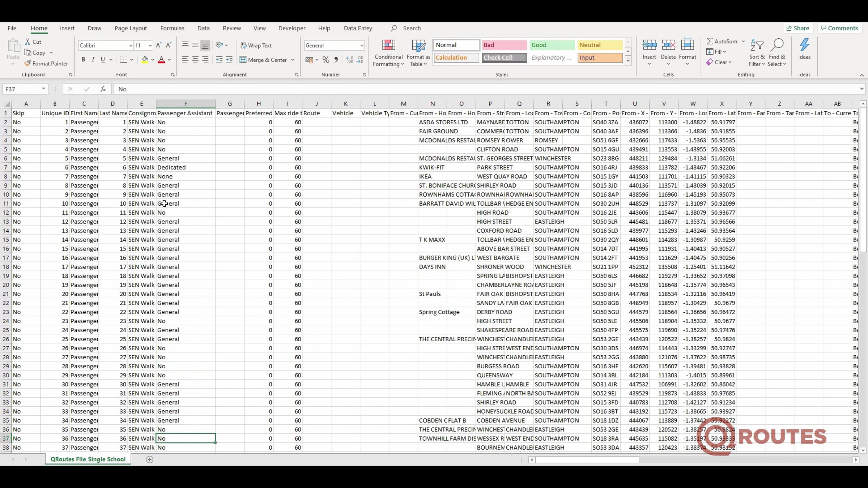
Task: Open the font size dropdown
Action: (150, 46)
